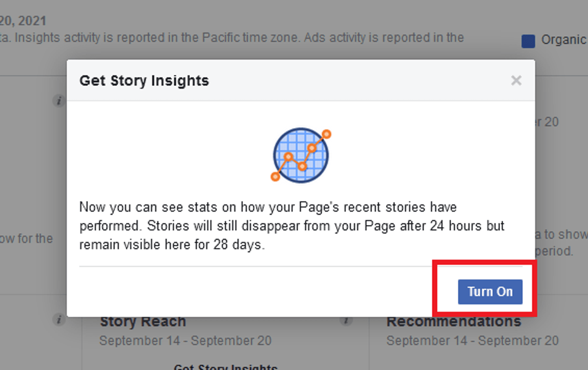The width and height of the screenshot is (588, 370).
Task: Click the Turn On button
Action: click(x=490, y=291)
